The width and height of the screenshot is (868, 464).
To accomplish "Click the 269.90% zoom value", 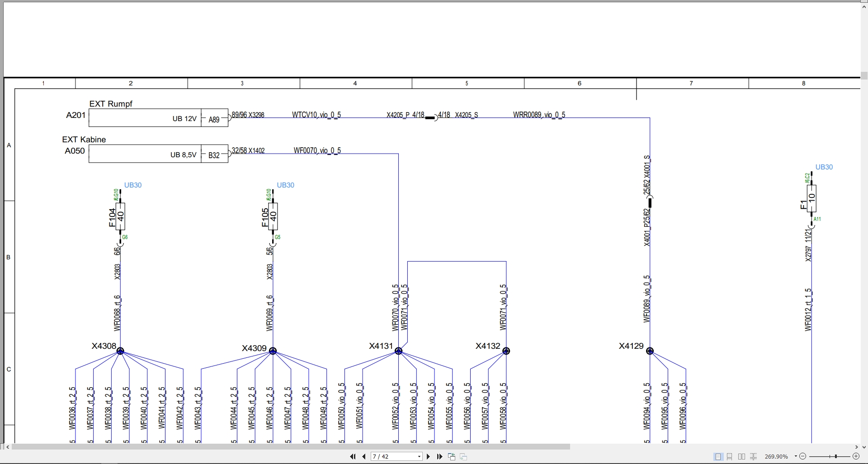I will point(776,457).
